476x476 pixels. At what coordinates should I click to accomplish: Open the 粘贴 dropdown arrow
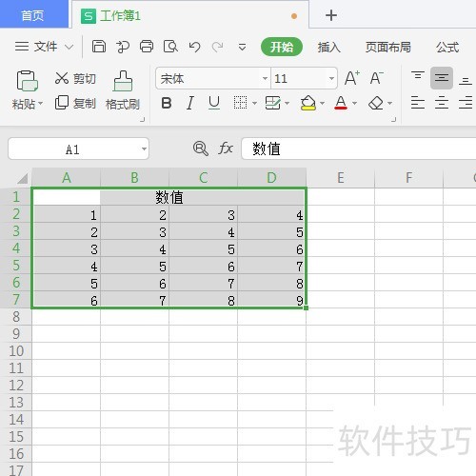pyautogui.click(x=40, y=104)
